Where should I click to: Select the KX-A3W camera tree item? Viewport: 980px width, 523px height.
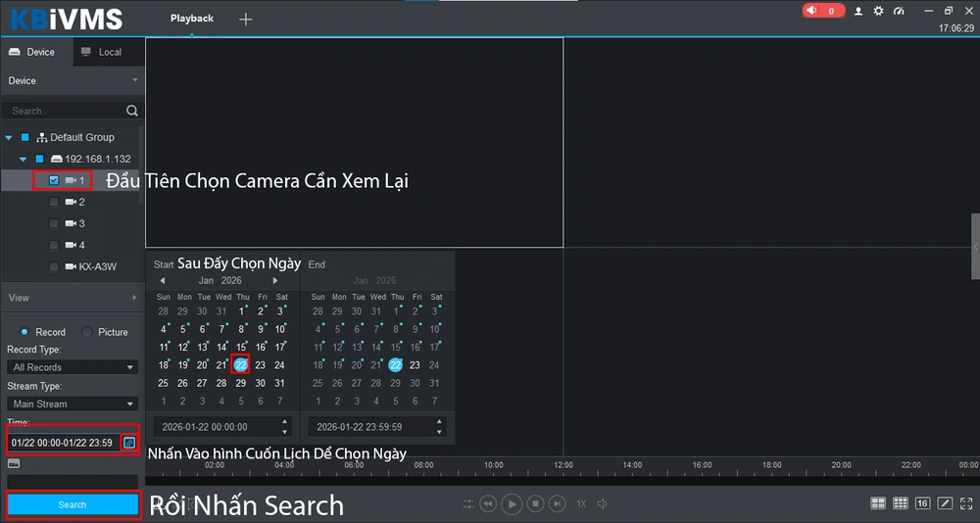coord(97,266)
